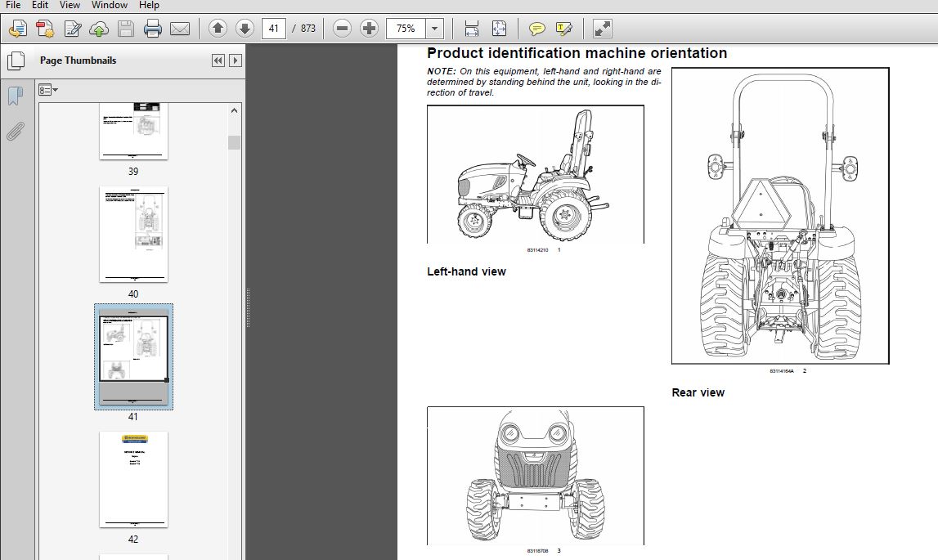This screenshot has width=938, height=560.
Task: Select page 41 thumbnail
Action: pos(133,356)
